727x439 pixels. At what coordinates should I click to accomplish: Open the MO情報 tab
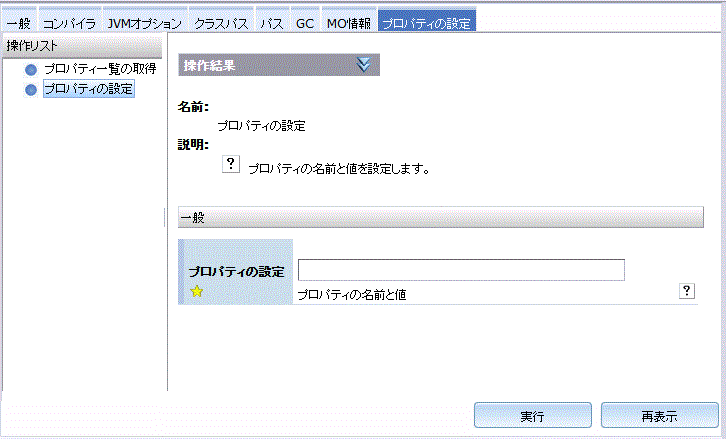(349, 22)
